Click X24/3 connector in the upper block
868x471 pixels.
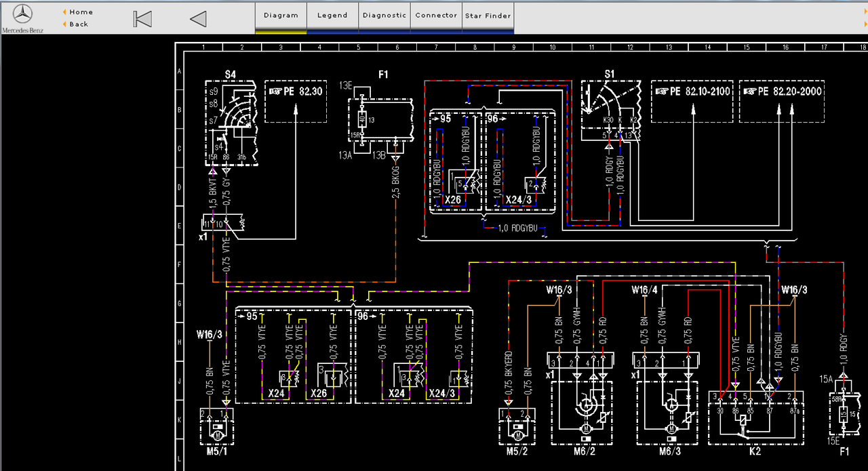point(519,201)
